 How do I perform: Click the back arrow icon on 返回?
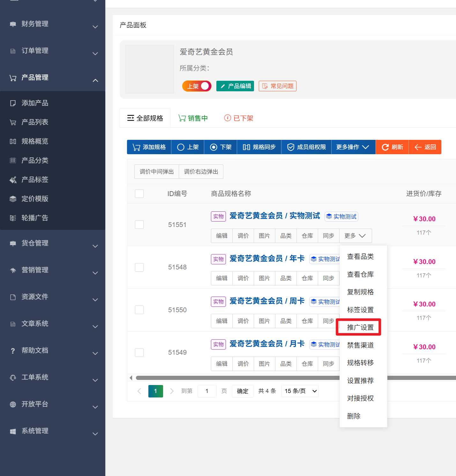click(x=418, y=147)
